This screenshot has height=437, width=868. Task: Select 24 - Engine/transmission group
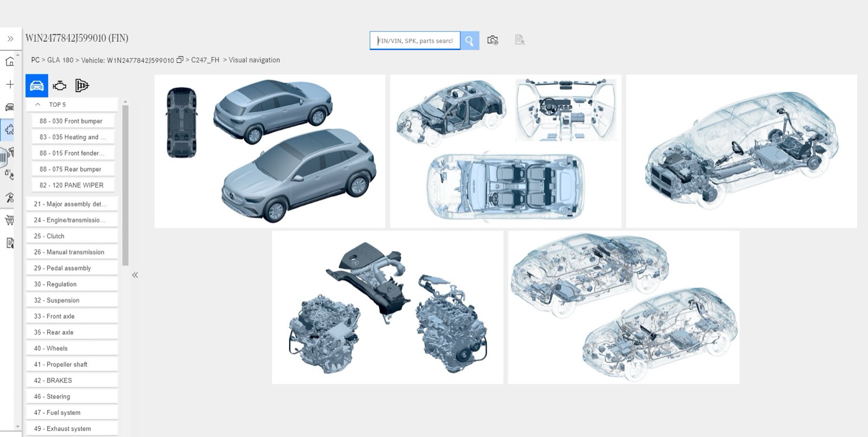pyautogui.click(x=72, y=220)
